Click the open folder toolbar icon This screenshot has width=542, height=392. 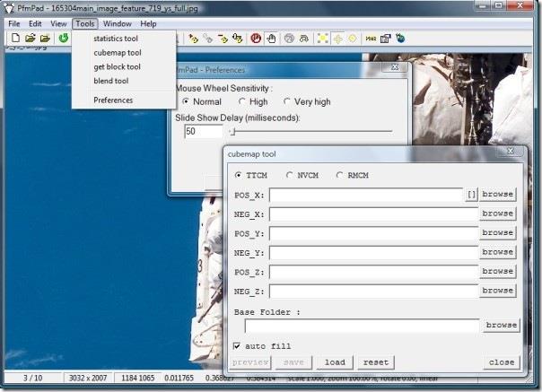pyautogui.click(x=29, y=39)
